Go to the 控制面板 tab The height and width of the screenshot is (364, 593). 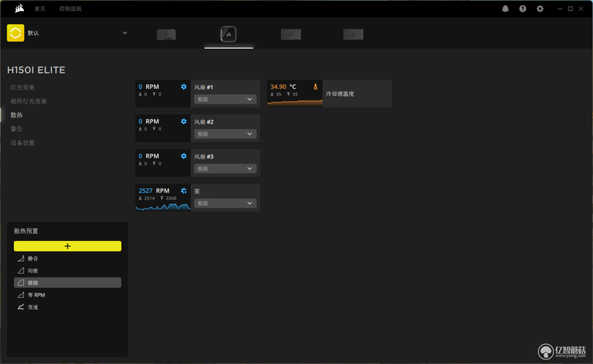(70, 9)
